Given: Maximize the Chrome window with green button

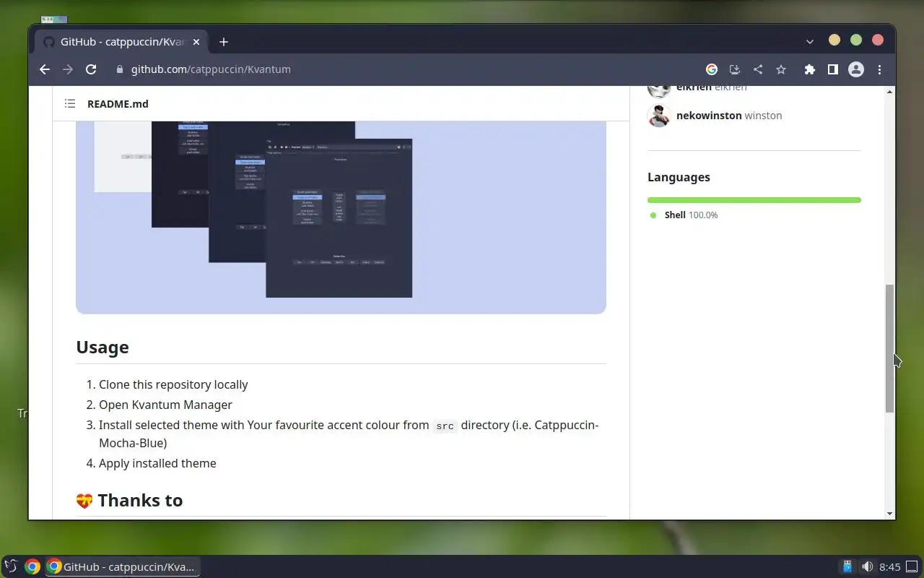Looking at the screenshot, I should 856,40.
